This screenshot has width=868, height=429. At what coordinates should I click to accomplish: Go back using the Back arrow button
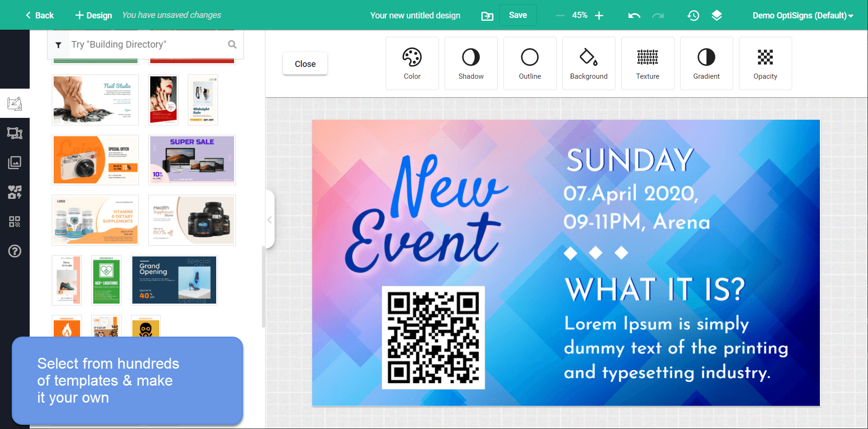40,15
